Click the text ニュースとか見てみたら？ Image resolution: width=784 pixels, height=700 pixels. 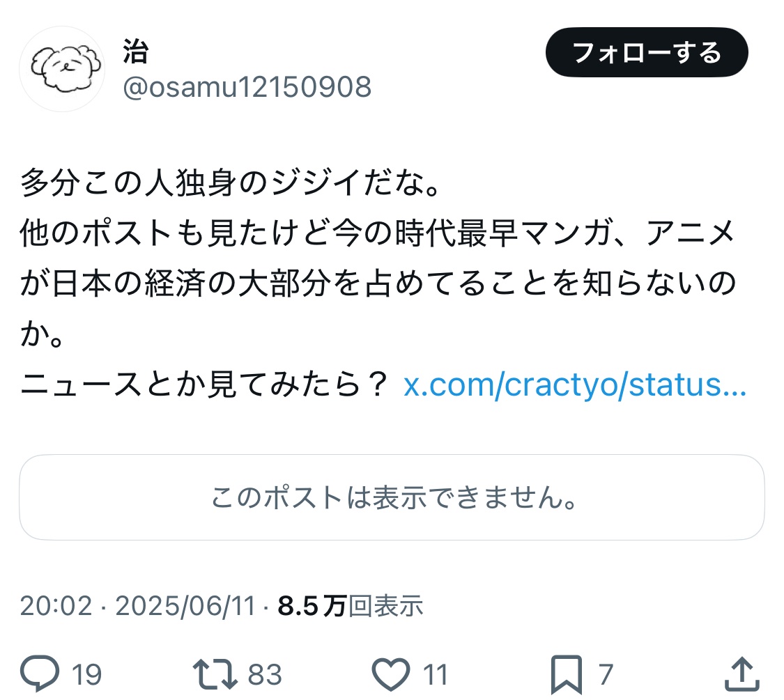(x=203, y=385)
